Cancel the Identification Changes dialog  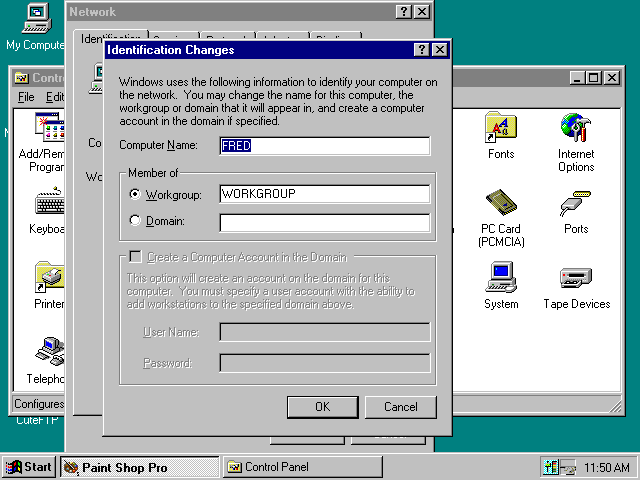click(x=401, y=407)
